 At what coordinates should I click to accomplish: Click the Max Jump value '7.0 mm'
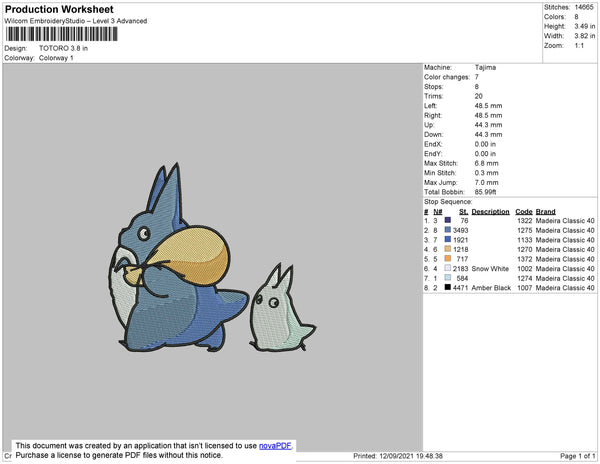coord(486,182)
